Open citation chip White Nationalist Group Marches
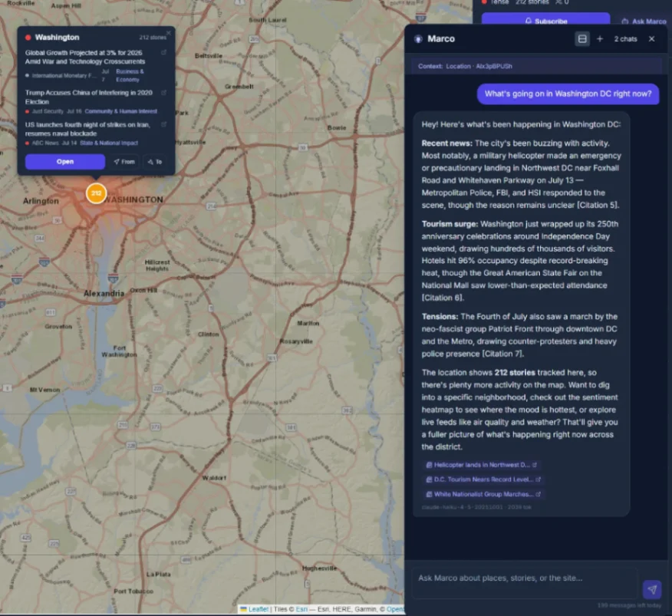 tap(483, 494)
